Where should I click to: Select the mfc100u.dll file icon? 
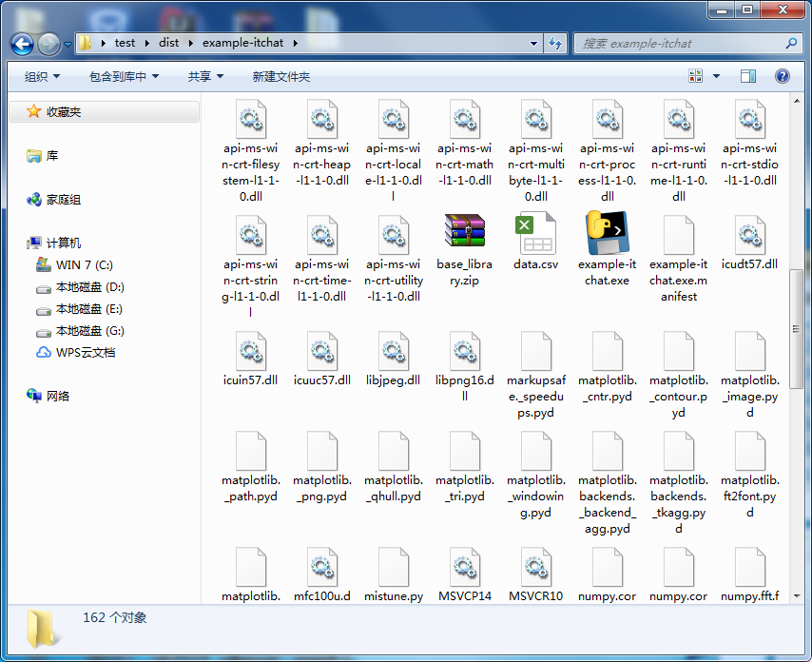(x=322, y=567)
